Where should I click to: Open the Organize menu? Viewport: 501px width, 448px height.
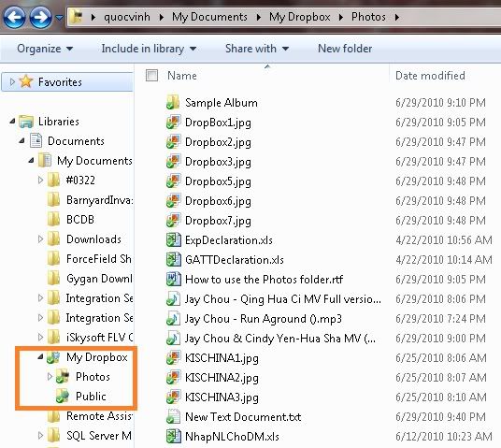pos(45,49)
